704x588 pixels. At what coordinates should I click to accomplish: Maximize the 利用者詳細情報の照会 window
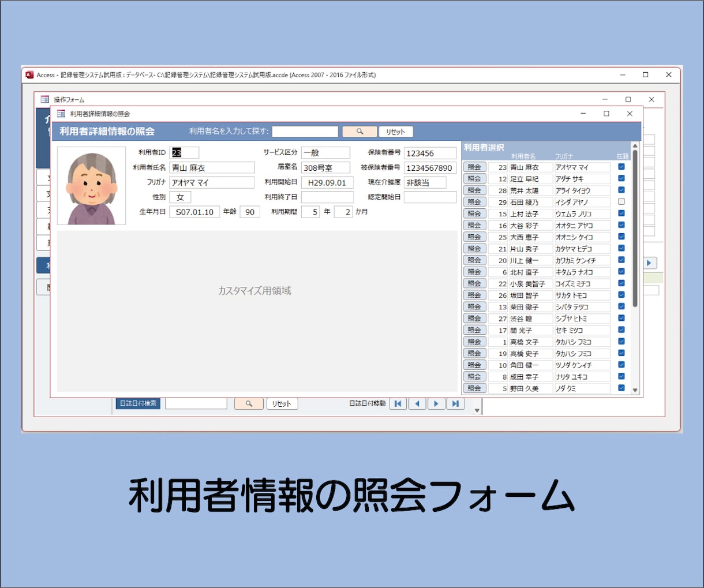coord(606,114)
